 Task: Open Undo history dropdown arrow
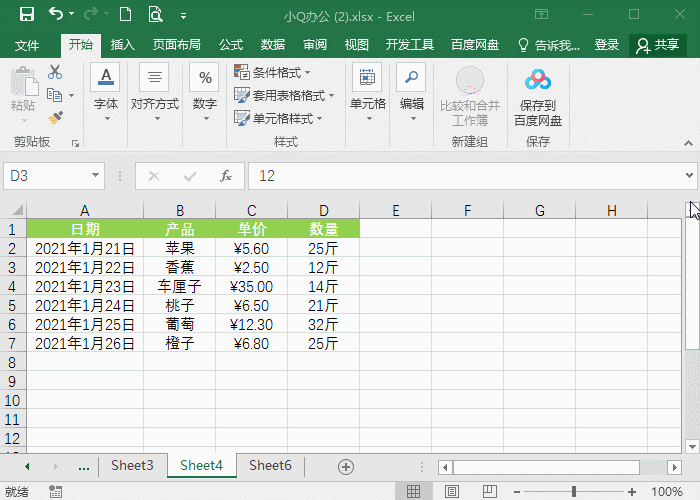pos(71,15)
